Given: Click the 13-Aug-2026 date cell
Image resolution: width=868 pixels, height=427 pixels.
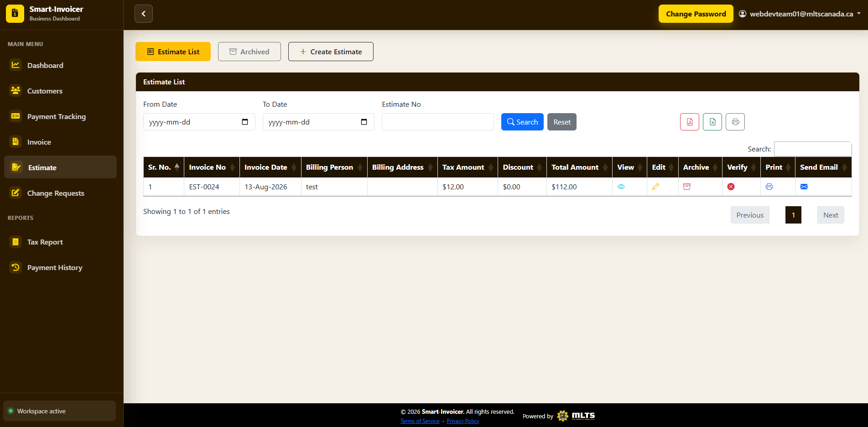Looking at the screenshot, I should 270,187.
